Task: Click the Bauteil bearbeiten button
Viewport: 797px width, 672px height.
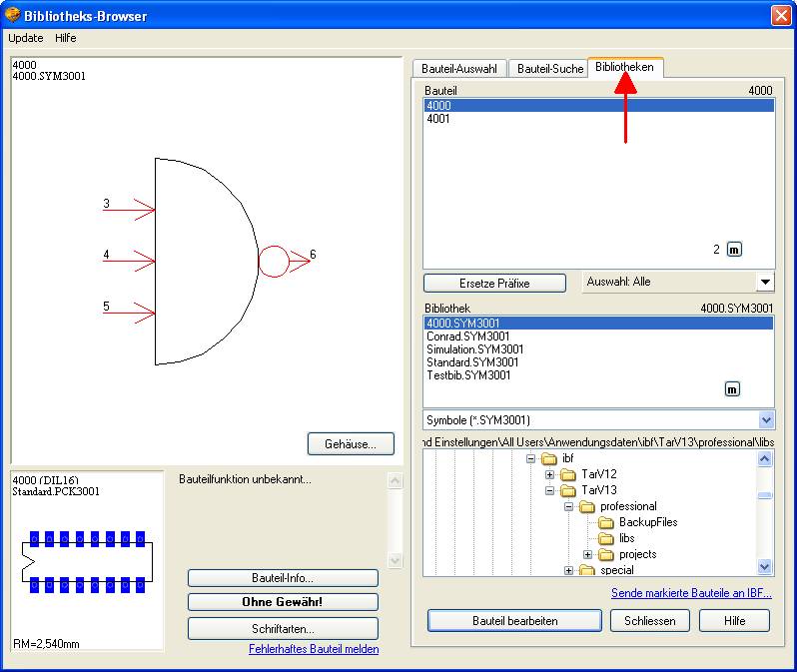Action: tap(514, 620)
